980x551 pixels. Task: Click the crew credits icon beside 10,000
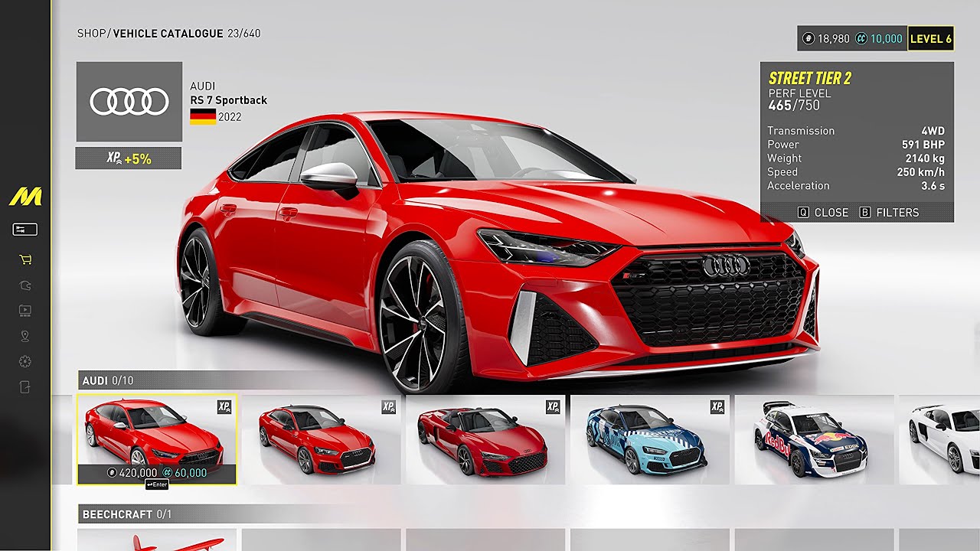coord(861,39)
